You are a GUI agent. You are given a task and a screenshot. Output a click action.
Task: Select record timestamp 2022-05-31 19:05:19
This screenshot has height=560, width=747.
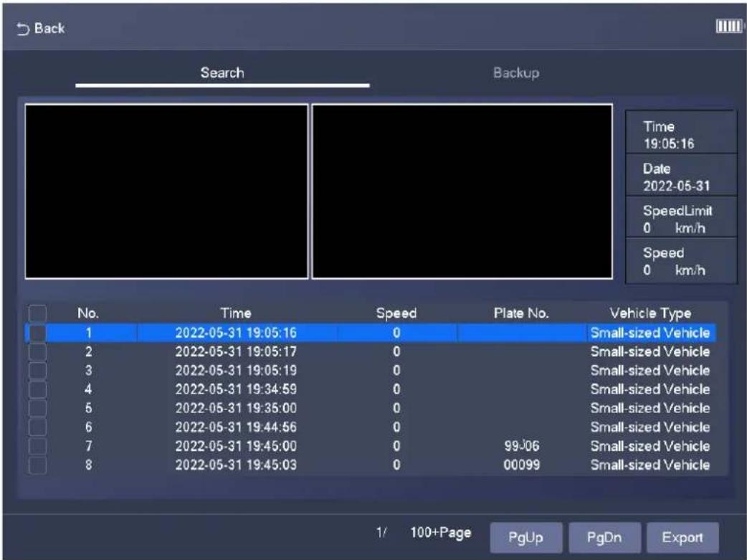coord(236,370)
